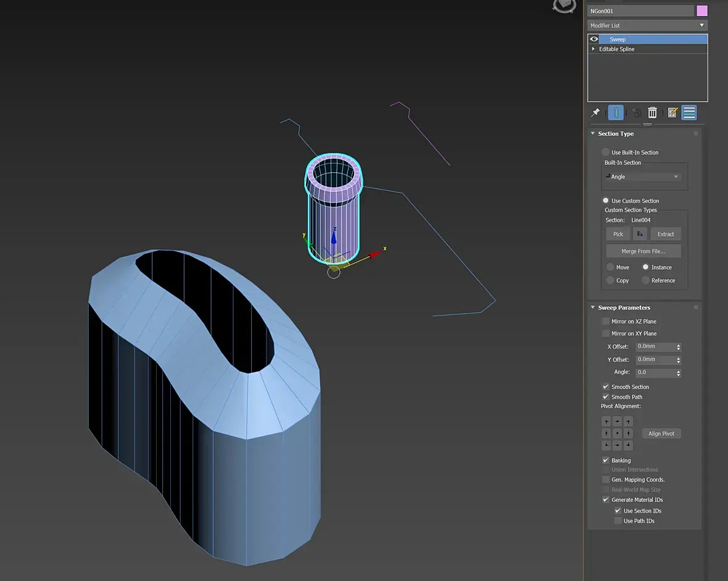Open the Modifier List dropdown
Screen dimensions: 728x581
point(647,25)
